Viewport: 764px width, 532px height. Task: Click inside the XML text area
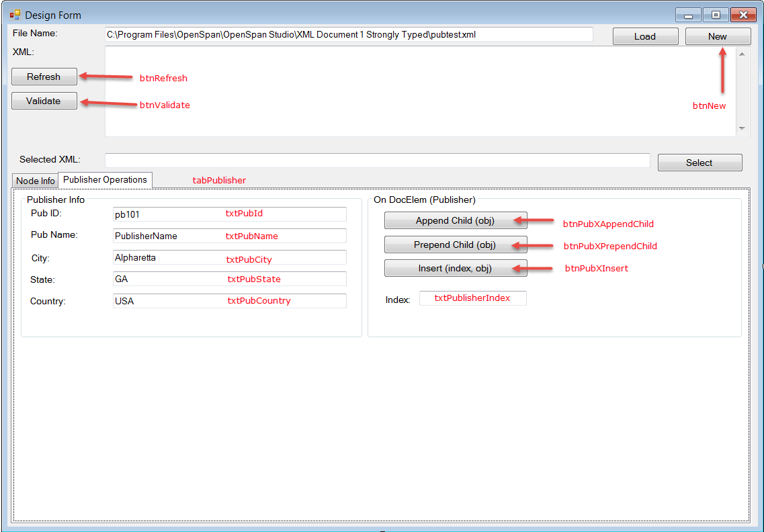pyautogui.click(x=420, y=91)
